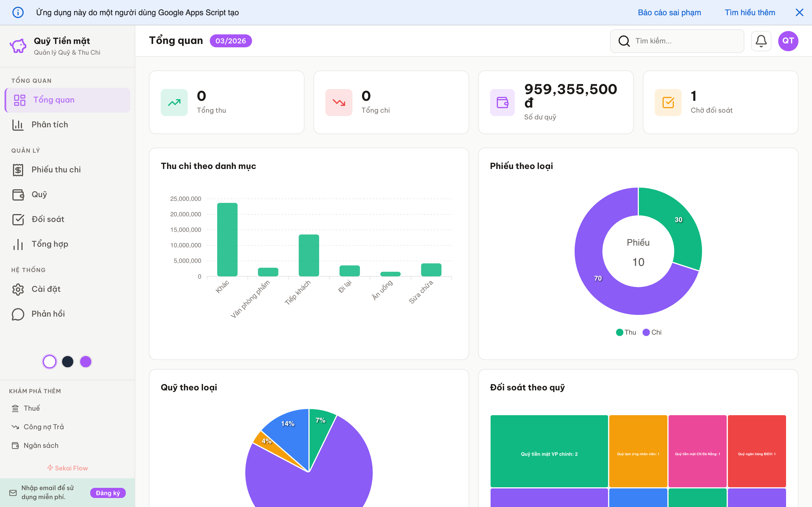This screenshot has height=507, width=812.
Task: Click the Tổng thu trend-up icon
Action: pyautogui.click(x=174, y=102)
